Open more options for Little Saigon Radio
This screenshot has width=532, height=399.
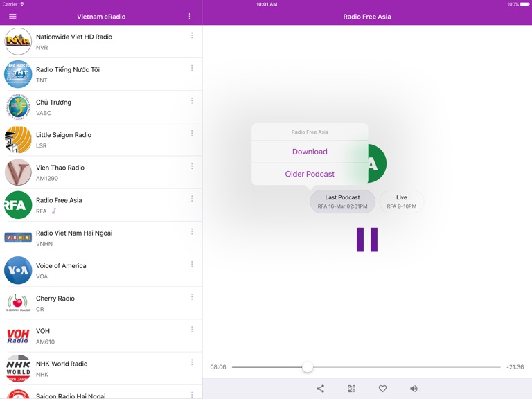[192, 134]
